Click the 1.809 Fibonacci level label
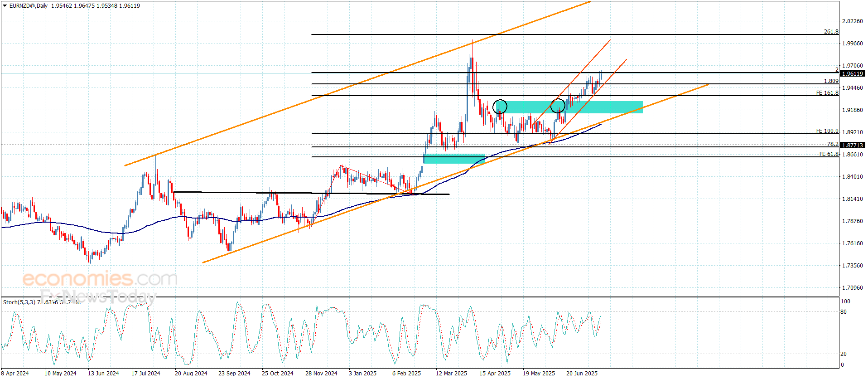The height and width of the screenshot is (379, 868). click(x=831, y=81)
